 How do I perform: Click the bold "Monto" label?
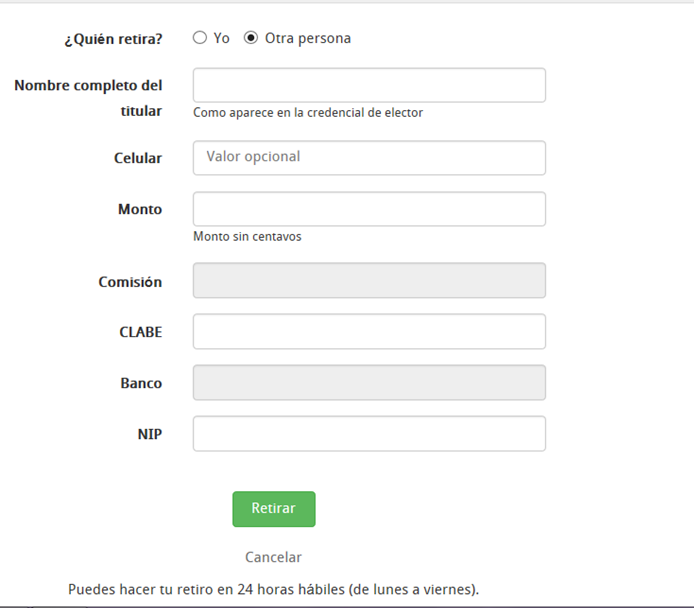pos(140,209)
